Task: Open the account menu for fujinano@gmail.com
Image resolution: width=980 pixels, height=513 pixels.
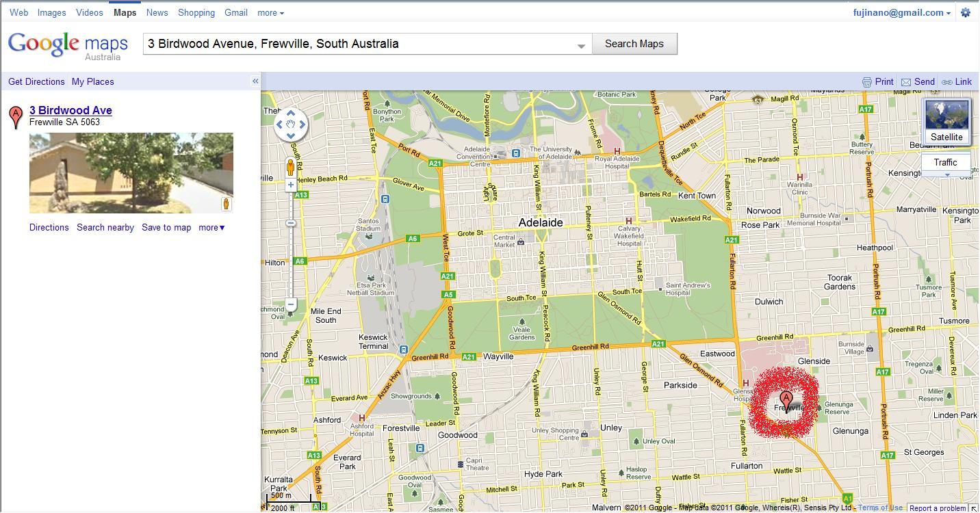Action: [x=901, y=12]
